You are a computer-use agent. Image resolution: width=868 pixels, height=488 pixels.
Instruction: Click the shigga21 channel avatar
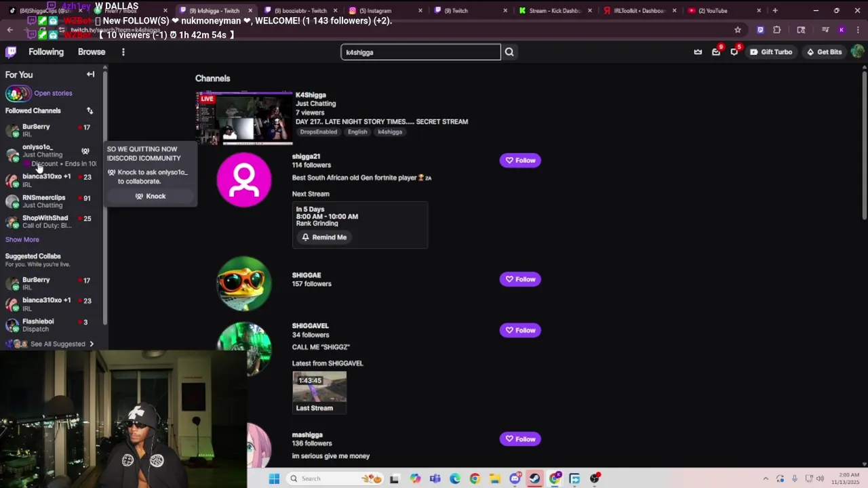(244, 180)
